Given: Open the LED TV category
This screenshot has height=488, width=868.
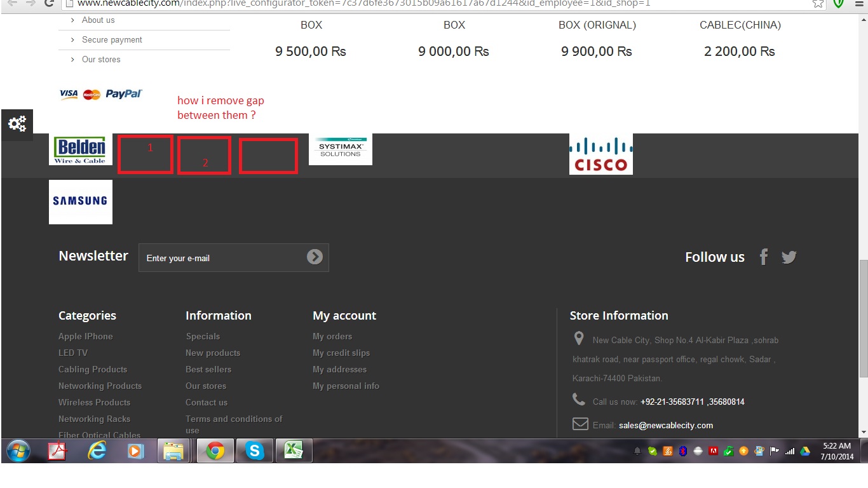Looking at the screenshot, I should point(73,353).
